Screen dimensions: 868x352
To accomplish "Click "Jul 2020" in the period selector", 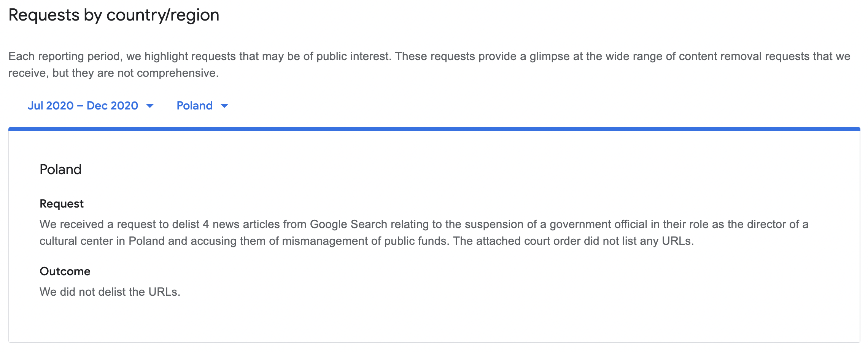I will pos(51,106).
